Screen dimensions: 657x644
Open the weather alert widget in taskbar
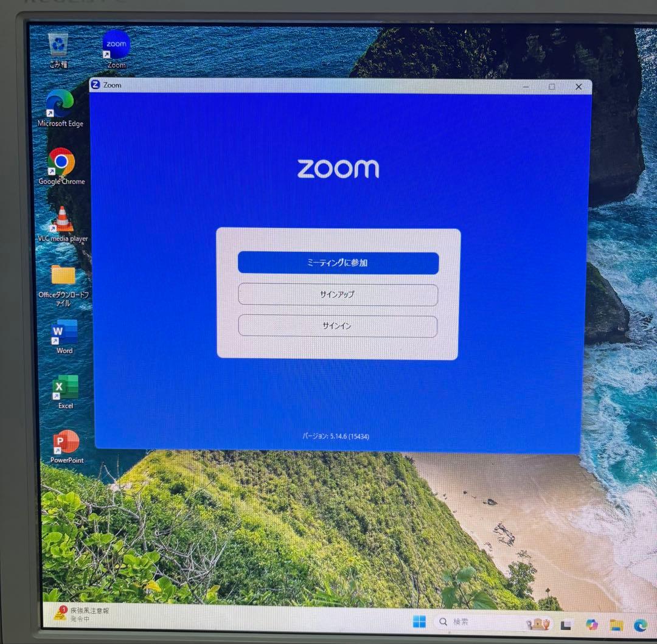tap(81, 613)
